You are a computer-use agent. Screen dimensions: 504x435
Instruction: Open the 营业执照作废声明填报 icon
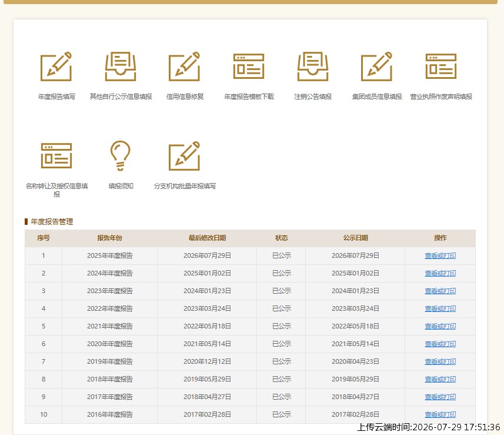point(441,67)
